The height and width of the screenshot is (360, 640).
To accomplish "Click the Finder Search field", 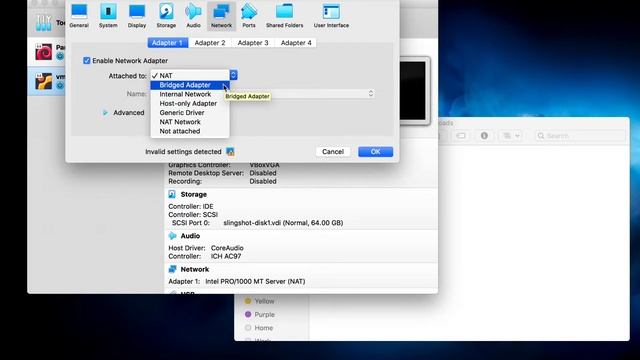I will [580, 136].
